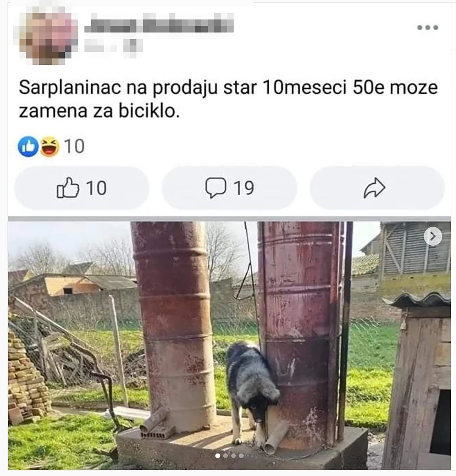Share the post using the arrow icon
Image resolution: width=456 pixels, height=476 pixels.
(x=377, y=188)
